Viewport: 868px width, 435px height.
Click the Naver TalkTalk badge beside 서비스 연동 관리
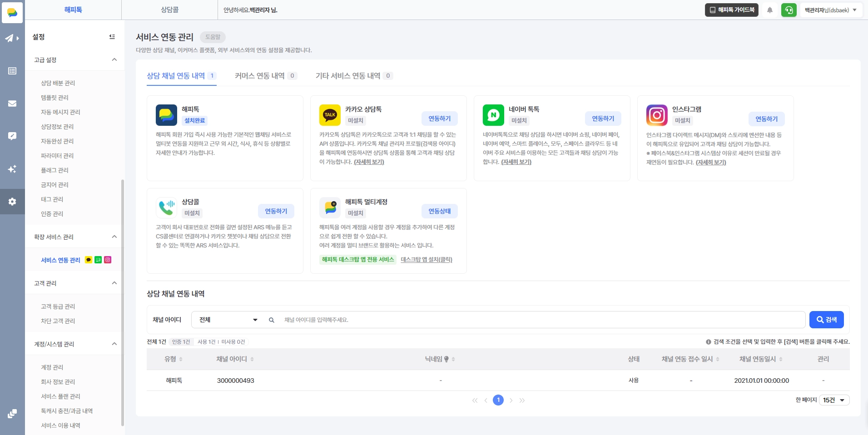click(98, 260)
